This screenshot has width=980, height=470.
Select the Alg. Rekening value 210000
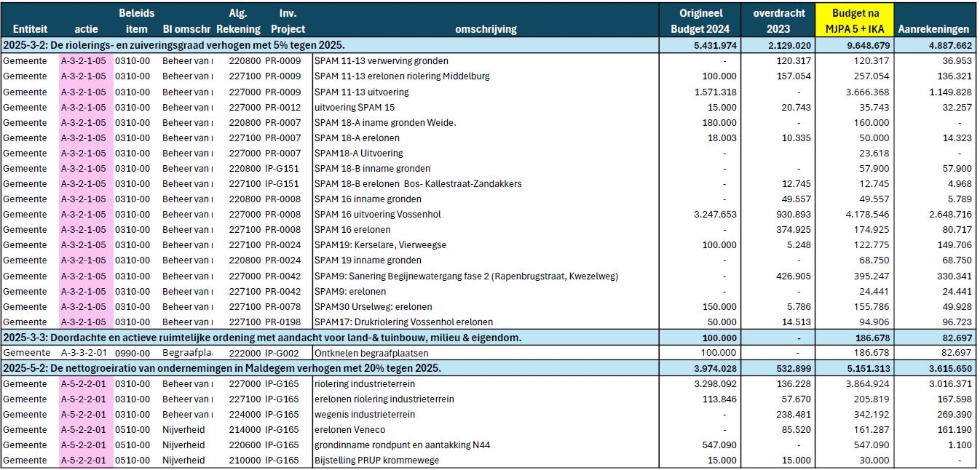(x=244, y=460)
